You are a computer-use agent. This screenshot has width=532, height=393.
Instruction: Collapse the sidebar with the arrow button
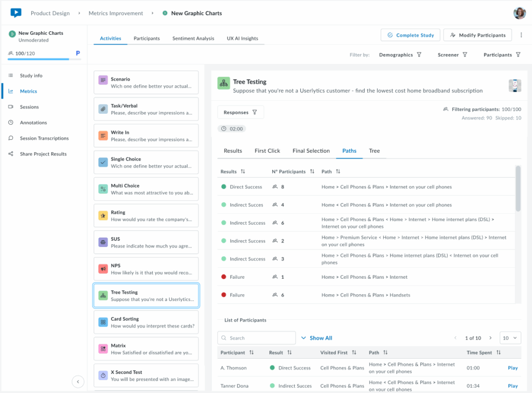click(x=78, y=382)
